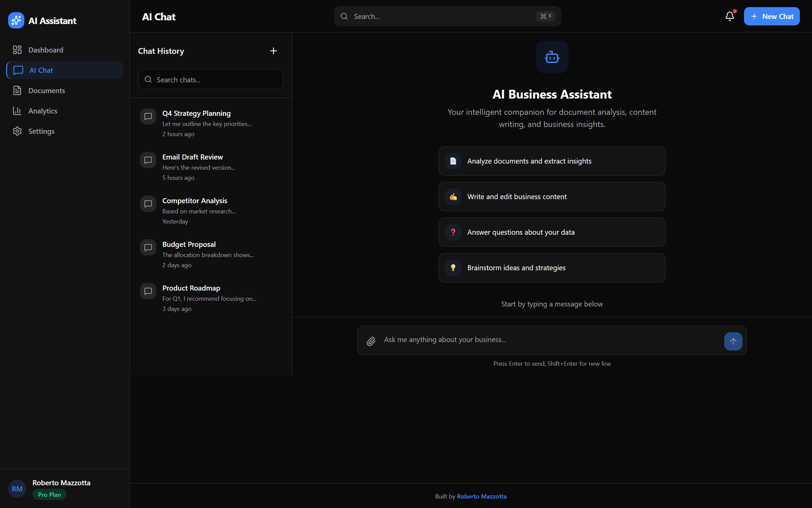The height and width of the screenshot is (508, 812).
Task: Click the AI Chat speech bubble sidebar icon
Action: [18, 70]
